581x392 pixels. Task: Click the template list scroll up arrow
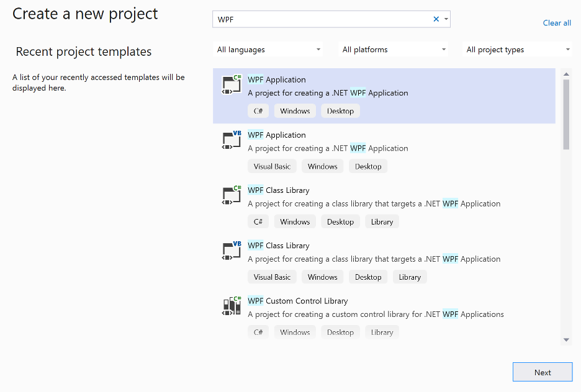tap(566, 74)
